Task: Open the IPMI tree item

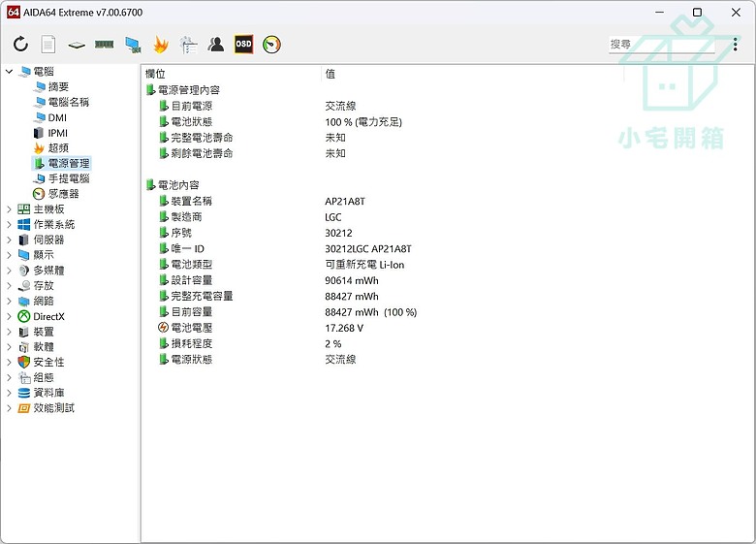Action: tap(58, 133)
